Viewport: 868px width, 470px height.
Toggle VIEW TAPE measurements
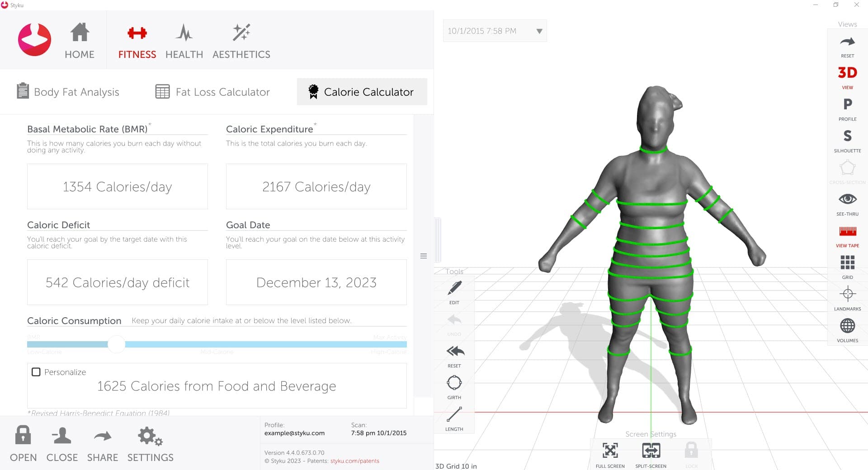(x=847, y=236)
